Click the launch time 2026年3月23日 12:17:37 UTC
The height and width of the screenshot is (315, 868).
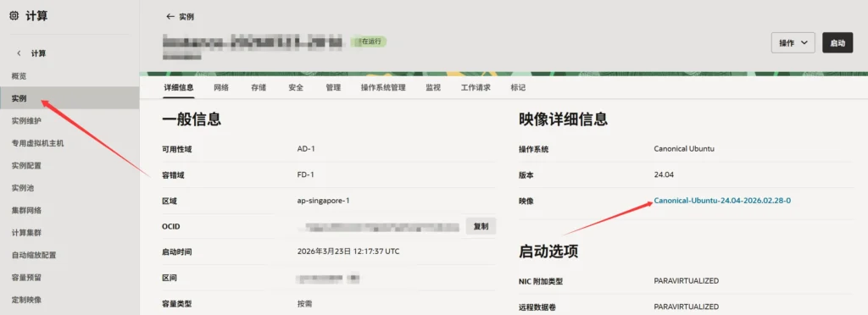pos(348,251)
